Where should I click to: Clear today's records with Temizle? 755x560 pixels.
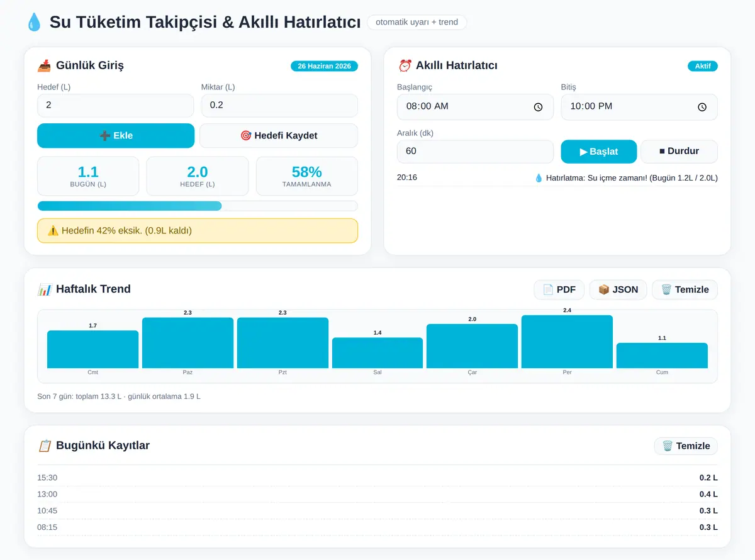(x=686, y=446)
